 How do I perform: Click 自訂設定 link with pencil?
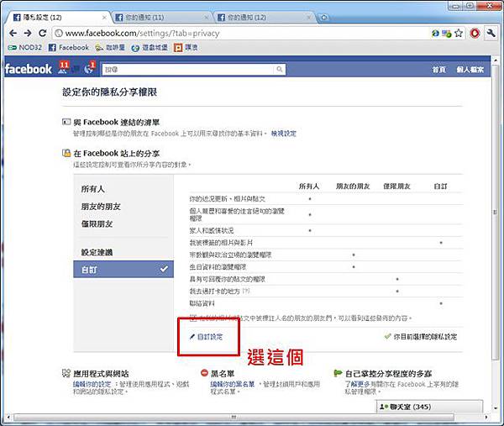209,337
